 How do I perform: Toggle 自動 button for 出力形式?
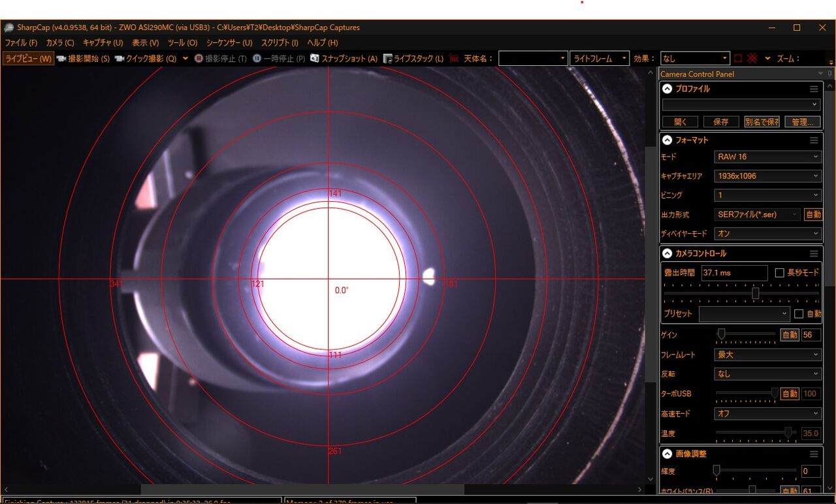point(813,214)
